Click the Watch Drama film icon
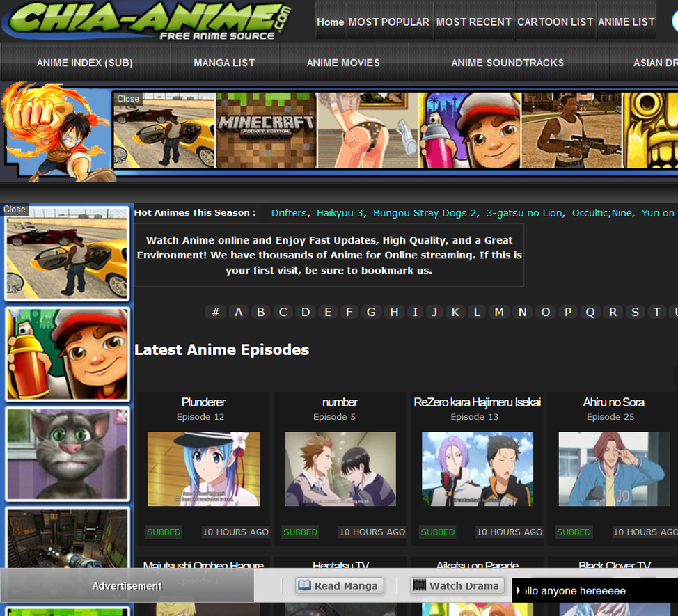This screenshot has height=616, width=678. pyautogui.click(x=419, y=585)
